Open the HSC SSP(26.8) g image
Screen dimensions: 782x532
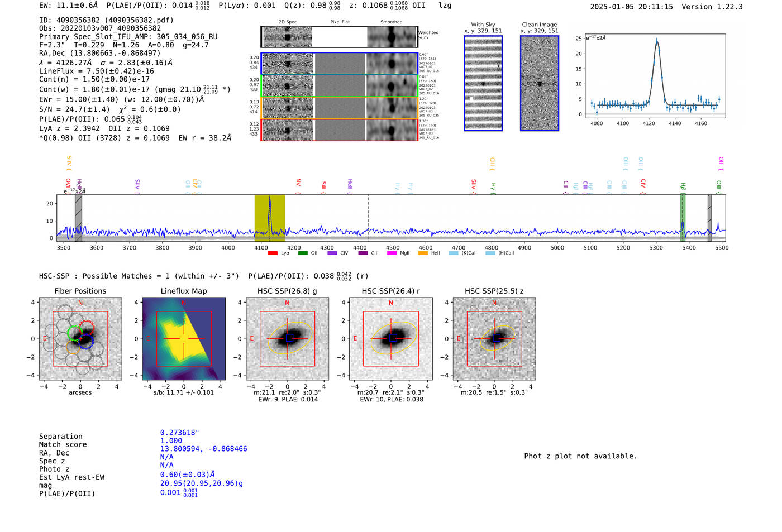(287, 339)
